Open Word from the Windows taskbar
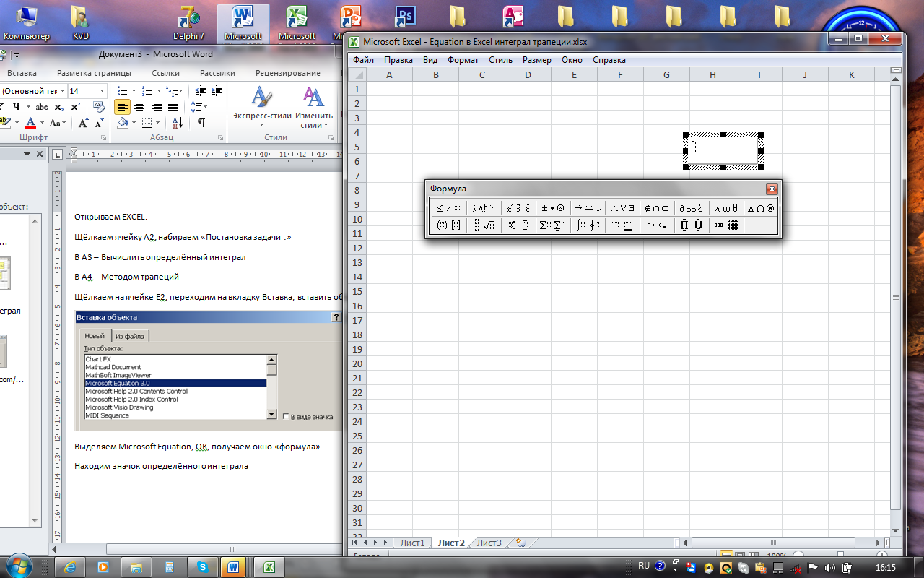924x578 pixels. point(233,567)
